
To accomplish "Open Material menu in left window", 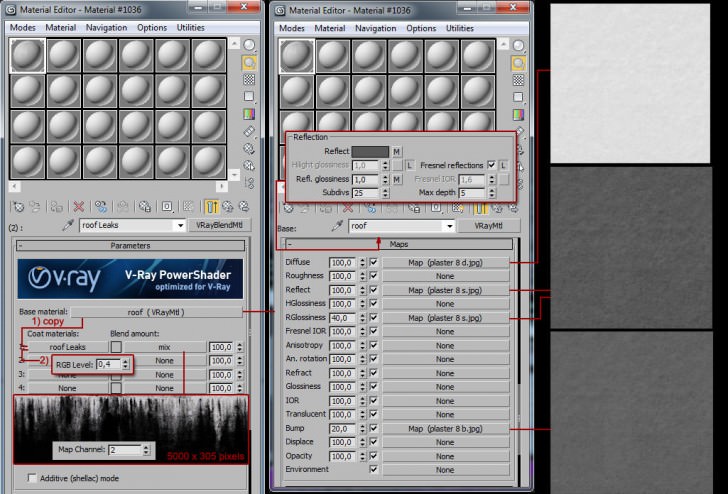I will pos(61,27).
